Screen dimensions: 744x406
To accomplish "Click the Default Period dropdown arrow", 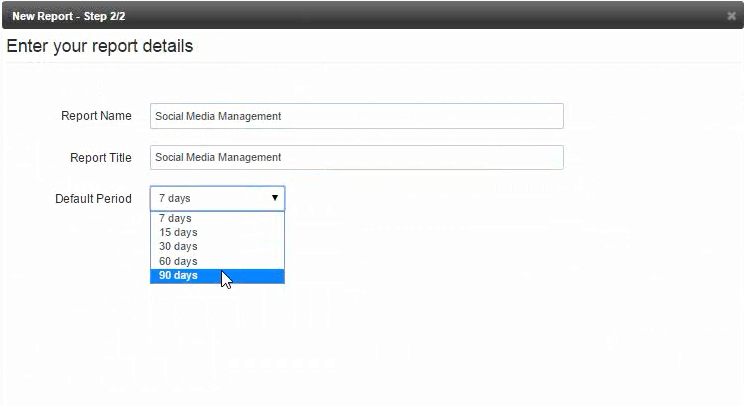I will pyautogui.click(x=275, y=198).
